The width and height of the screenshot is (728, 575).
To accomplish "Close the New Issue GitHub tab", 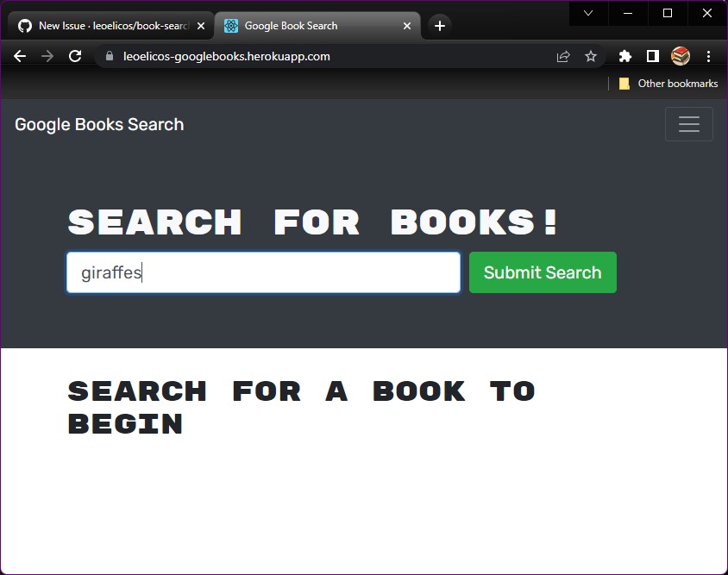I will click(x=201, y=26).
